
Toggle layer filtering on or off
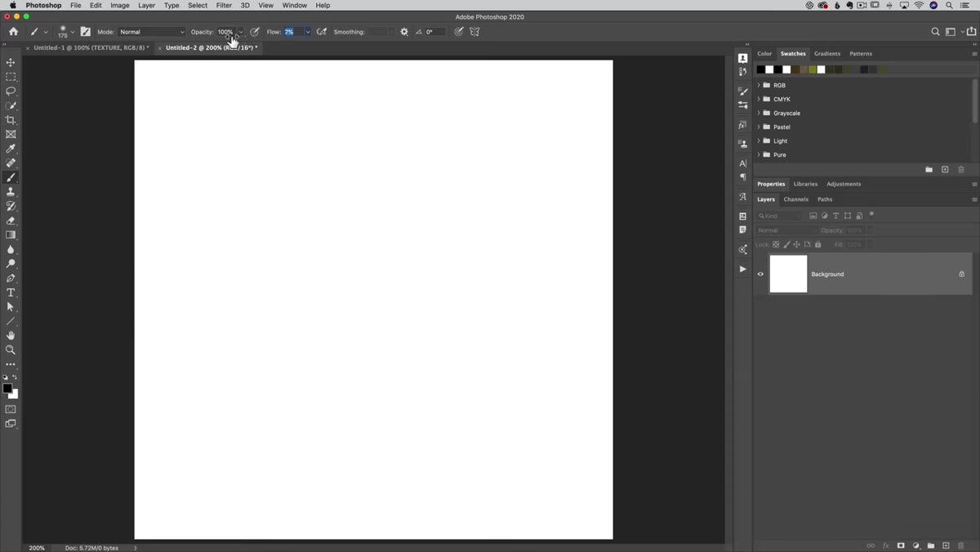(871, 214)
